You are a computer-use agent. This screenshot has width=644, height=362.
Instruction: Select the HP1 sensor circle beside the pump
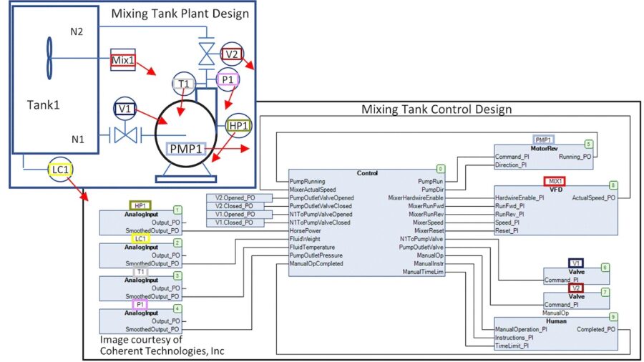tap(238, 125)
